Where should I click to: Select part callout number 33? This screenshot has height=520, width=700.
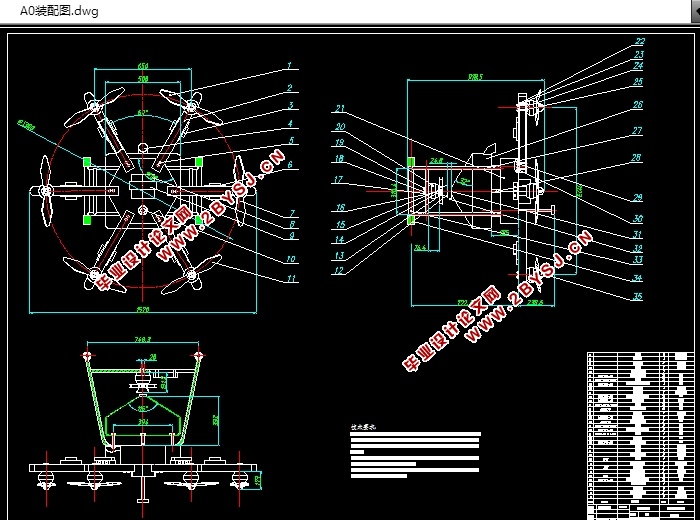pyautogui.click(x=638, y=259)
